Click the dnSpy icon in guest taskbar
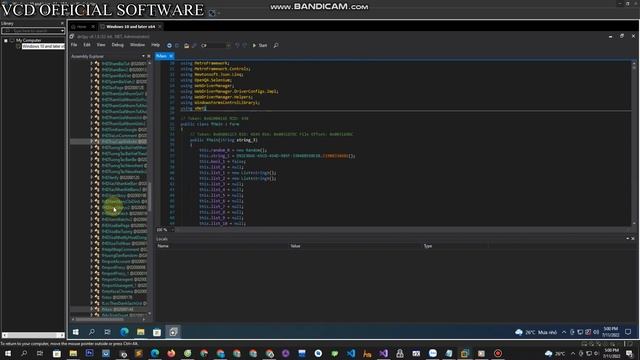 [x=173, y=332]
